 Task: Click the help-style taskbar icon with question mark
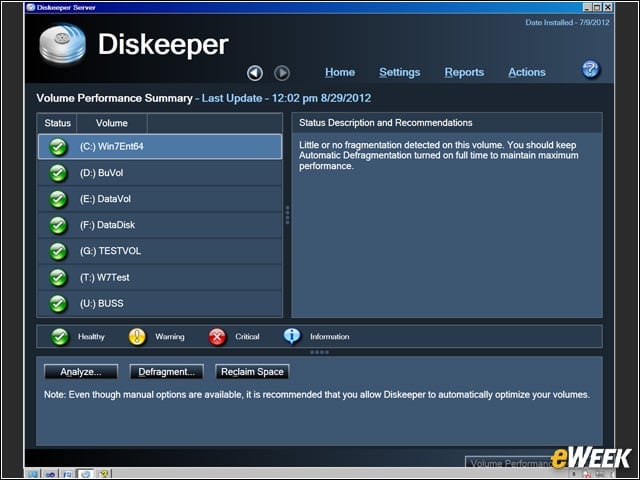click(104, 474)
